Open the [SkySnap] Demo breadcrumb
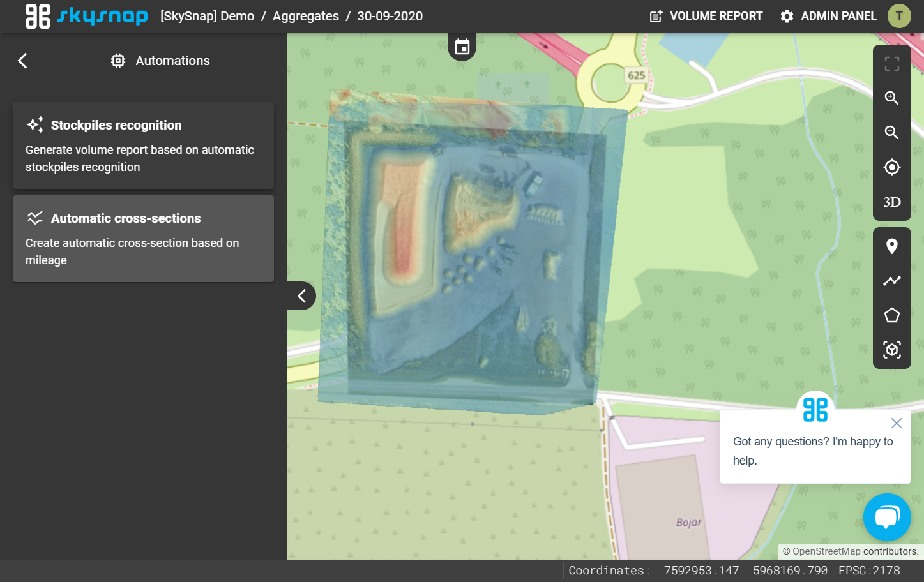This screenshot has width=924, height=582. 207,16
